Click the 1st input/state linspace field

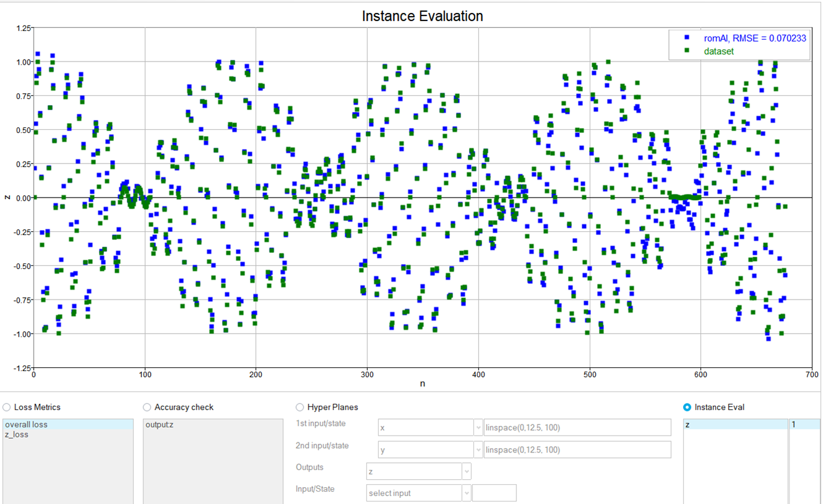click(577, 428)
